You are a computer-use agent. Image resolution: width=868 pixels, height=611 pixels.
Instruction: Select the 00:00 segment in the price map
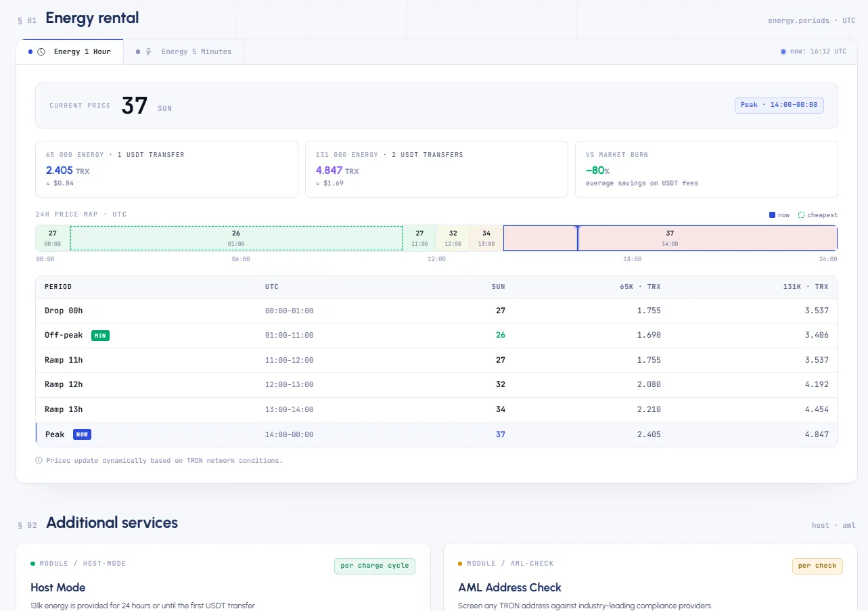53,238
